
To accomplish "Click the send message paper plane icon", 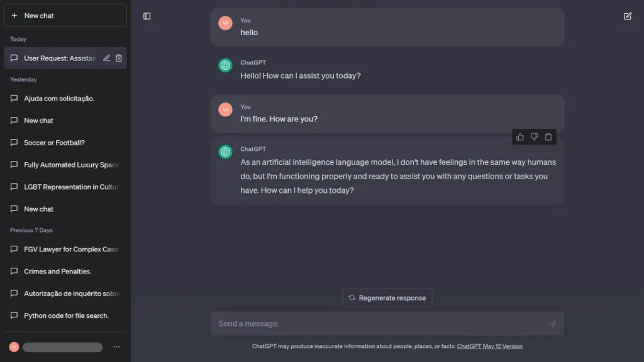I will (552, 324).
